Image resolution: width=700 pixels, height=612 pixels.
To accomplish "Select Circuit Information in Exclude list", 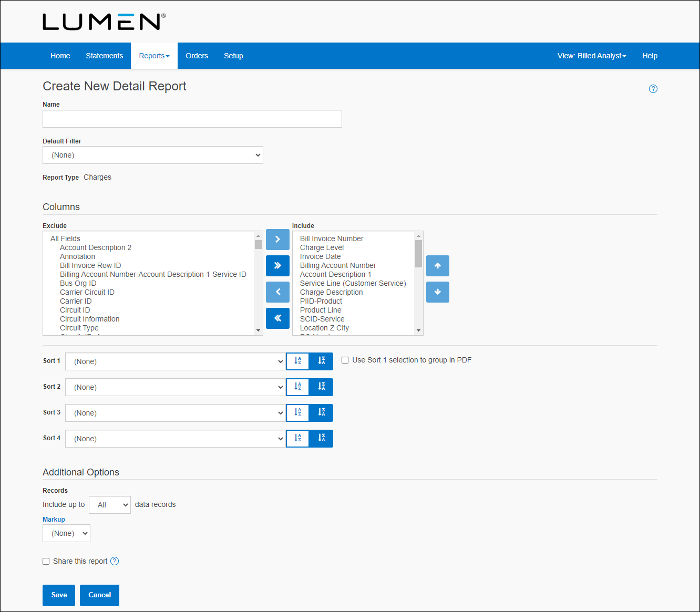I will coord(89,319).
